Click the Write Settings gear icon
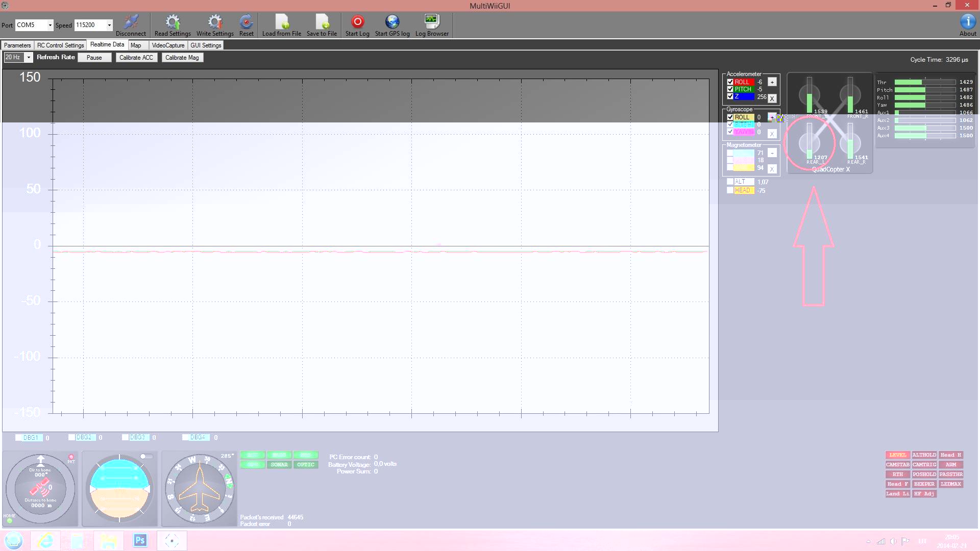The width and height of the screenshot is (980, 551). click(x=215, y=22)
